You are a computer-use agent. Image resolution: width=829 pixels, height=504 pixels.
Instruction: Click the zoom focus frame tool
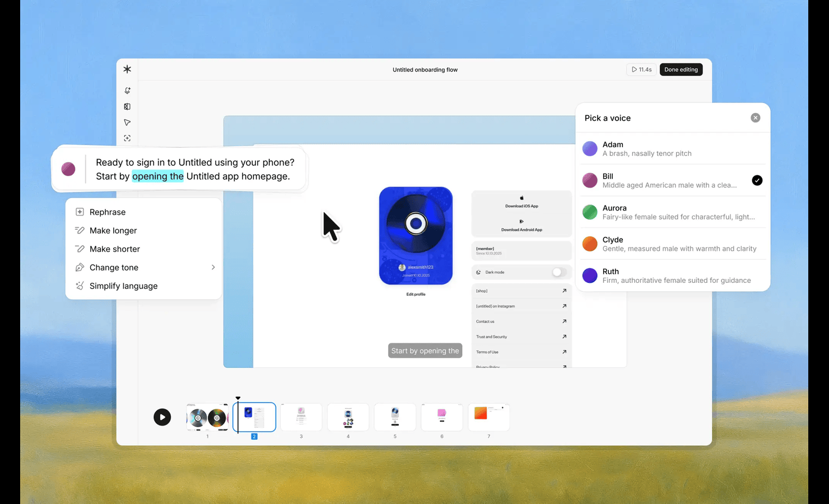click(127, 138)
